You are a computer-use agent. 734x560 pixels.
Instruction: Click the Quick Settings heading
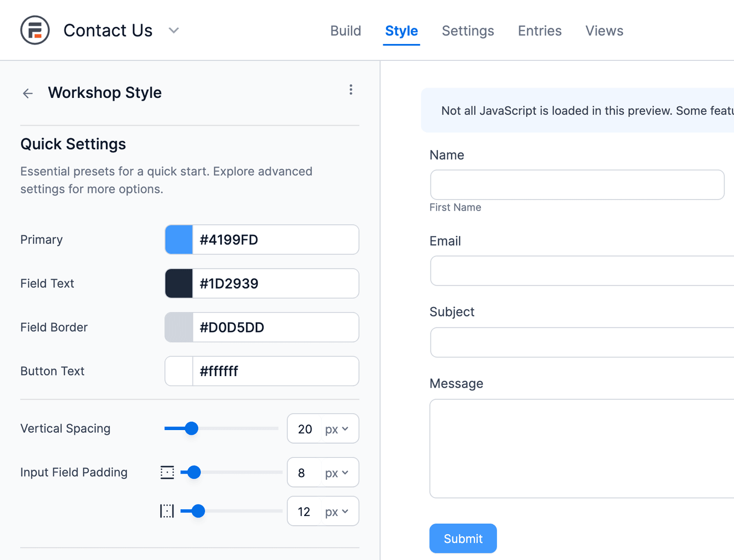point(73,144)
